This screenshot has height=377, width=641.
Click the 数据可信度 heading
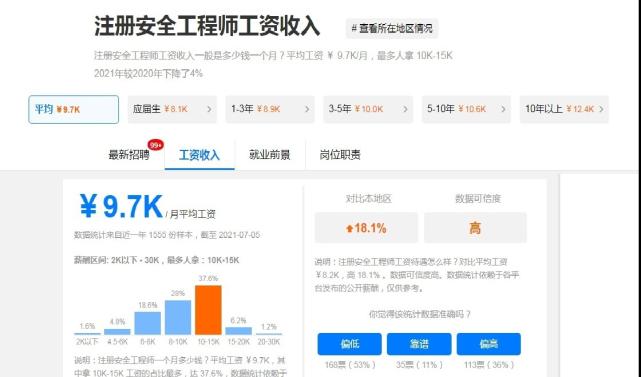[x=478, y=199]
